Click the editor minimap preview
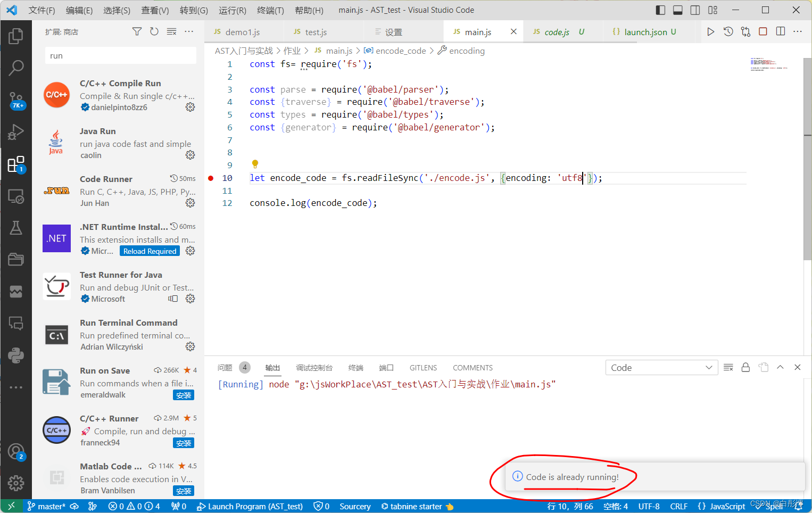This screenshot has height=513, width=812. click(x=768, y=64)
